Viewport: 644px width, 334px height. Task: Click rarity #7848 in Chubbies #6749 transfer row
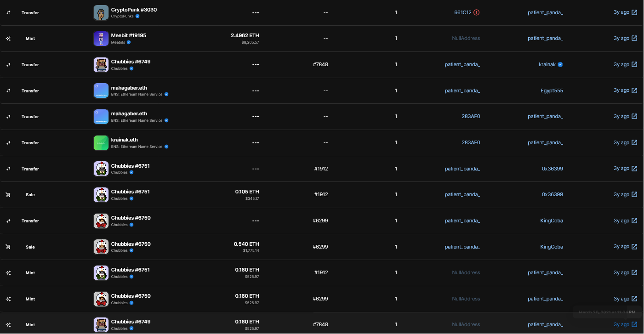click(320, 64)
